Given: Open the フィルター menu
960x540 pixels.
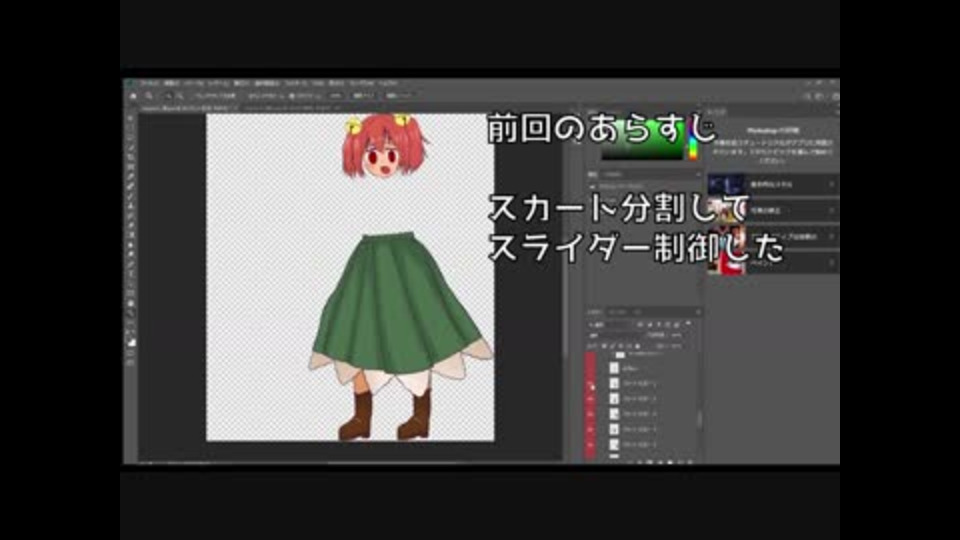Looking at the screenshot, I should (x=296, y=83).
